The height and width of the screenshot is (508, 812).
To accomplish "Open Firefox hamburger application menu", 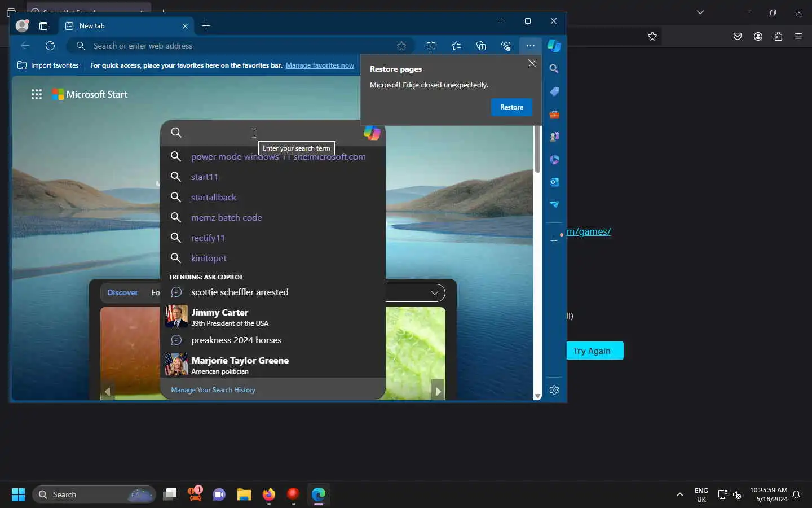I will [x=798, y=37].
